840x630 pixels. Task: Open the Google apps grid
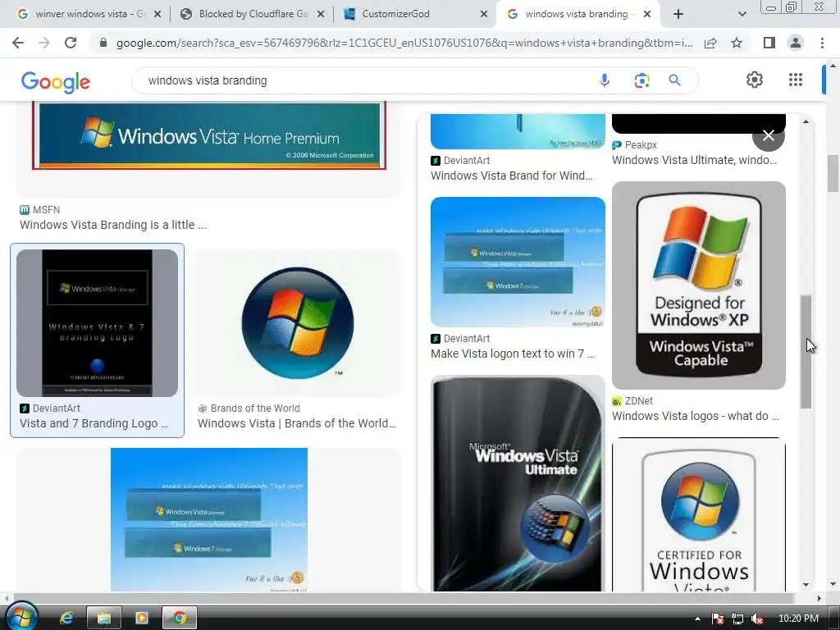(x=796, y=80)
